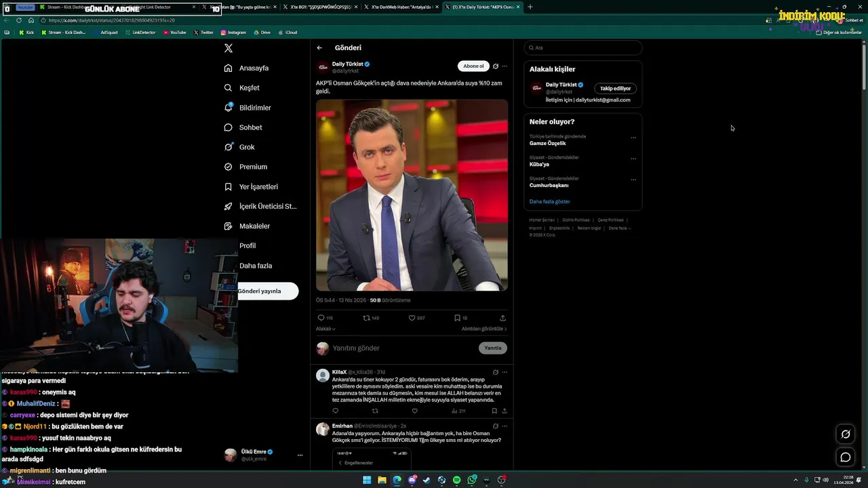Open Grok from the sidebar
The image size is (868, 488).
coord(239,147)
